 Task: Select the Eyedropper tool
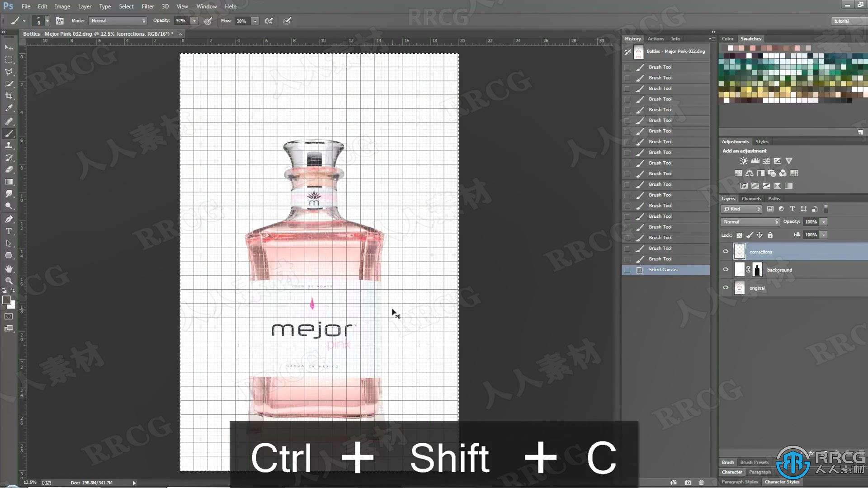coord(9,108)
